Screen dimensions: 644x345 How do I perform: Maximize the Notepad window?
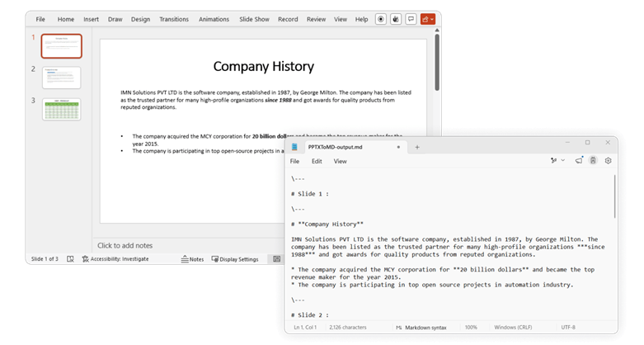[x=587, y=142]
